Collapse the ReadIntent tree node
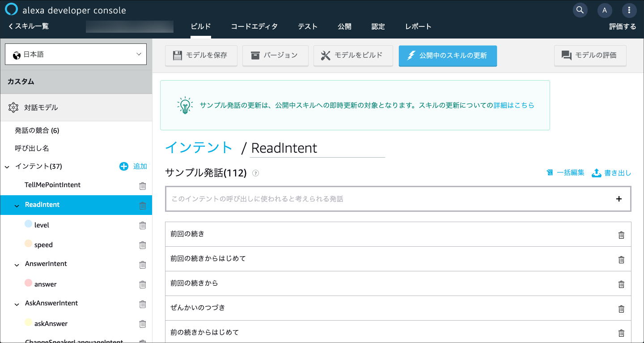644x343 pixels. click(17, 206)
